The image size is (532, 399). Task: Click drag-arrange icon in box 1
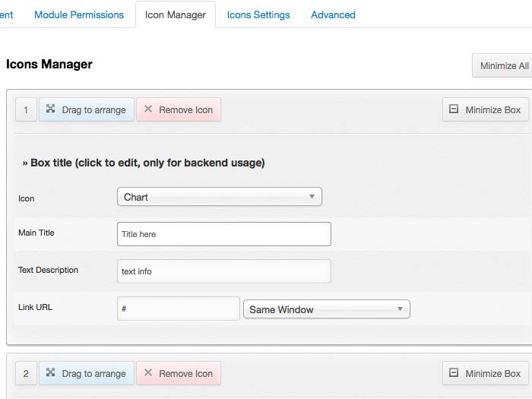click(50, 109)
